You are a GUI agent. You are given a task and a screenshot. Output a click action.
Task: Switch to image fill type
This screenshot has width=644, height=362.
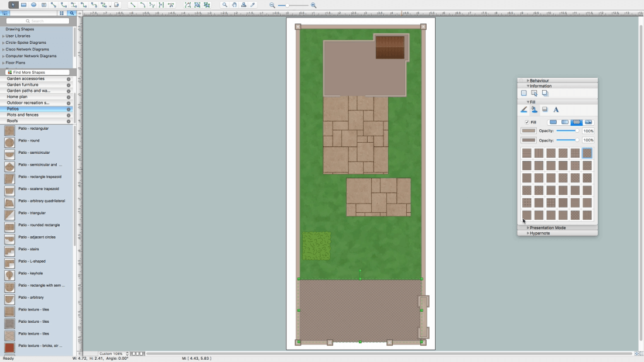[588, 122]
